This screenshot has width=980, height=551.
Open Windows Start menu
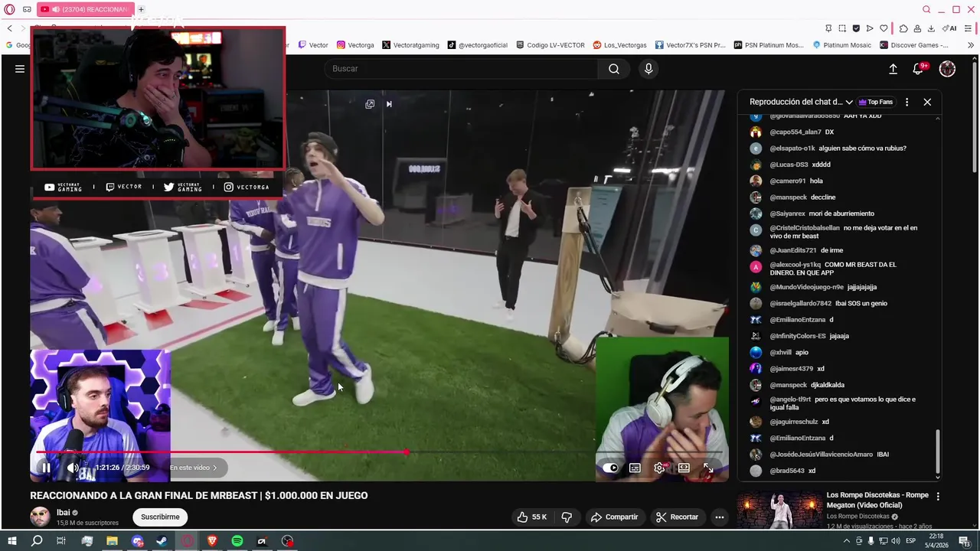click(11, 541)
